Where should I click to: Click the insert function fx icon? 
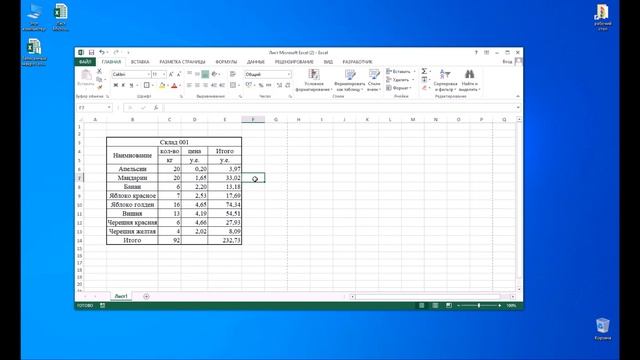pos(156,108)
